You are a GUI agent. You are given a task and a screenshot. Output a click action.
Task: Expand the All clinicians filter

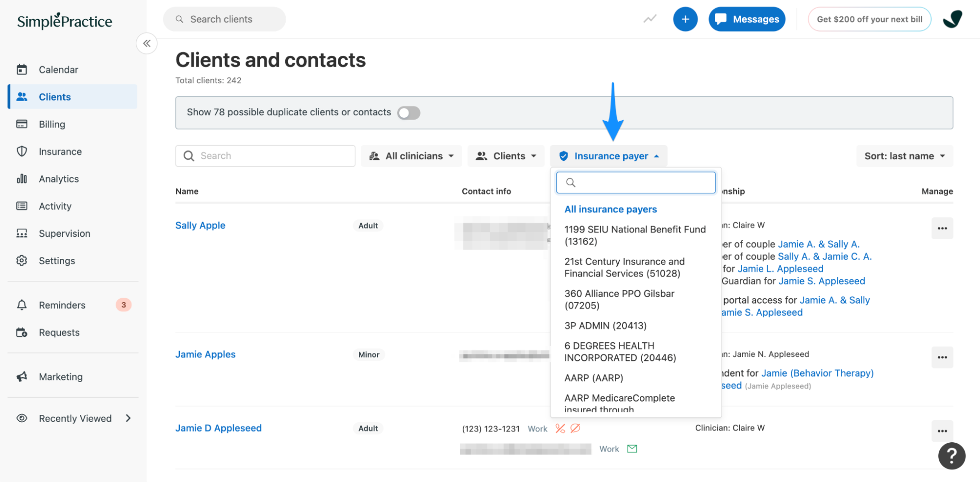point(411,155)
